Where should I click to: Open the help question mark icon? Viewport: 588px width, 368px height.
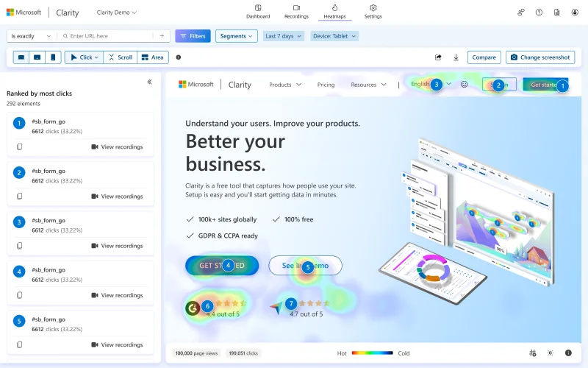coord(539,13)
